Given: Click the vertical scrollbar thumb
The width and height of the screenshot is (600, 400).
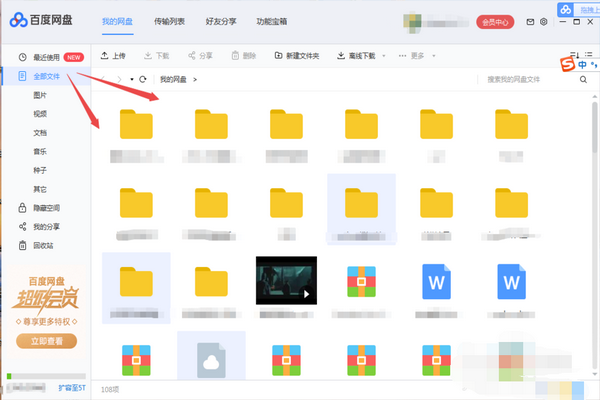Looking at the screenshot, I should coord(594,126).
